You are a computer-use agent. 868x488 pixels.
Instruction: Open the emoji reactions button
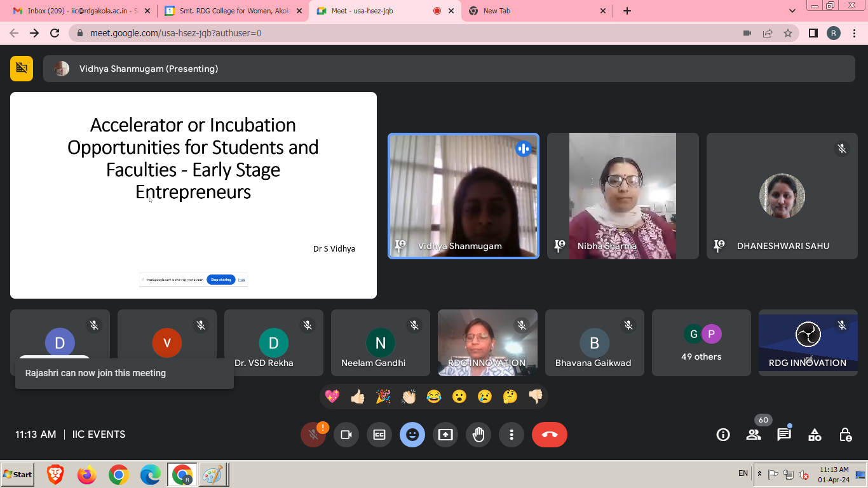pos(412,435)
